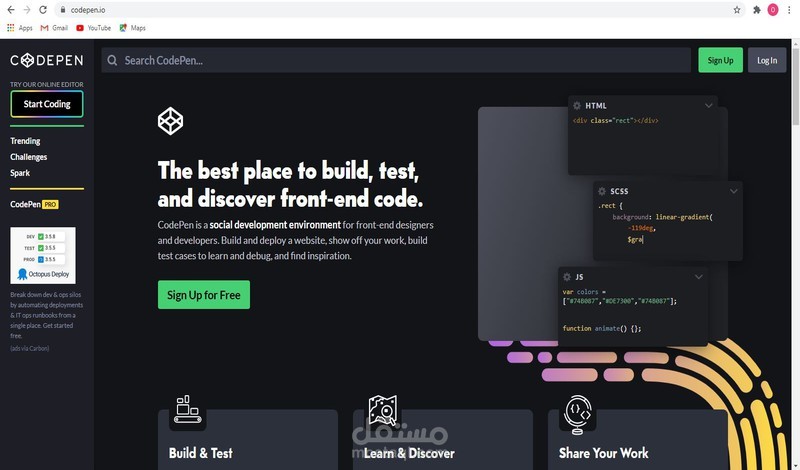Click the Octopus Deploy ad image
This screenshot has height=470, width=800.
pyautogui.click(x=43, y=255)
